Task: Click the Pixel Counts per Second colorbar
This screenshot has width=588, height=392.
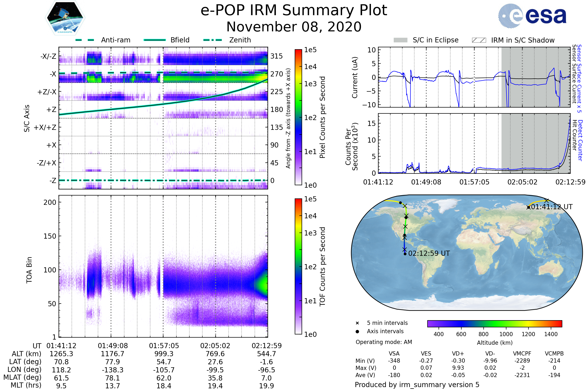Action: pyautogui.click(x=298, y=117)
